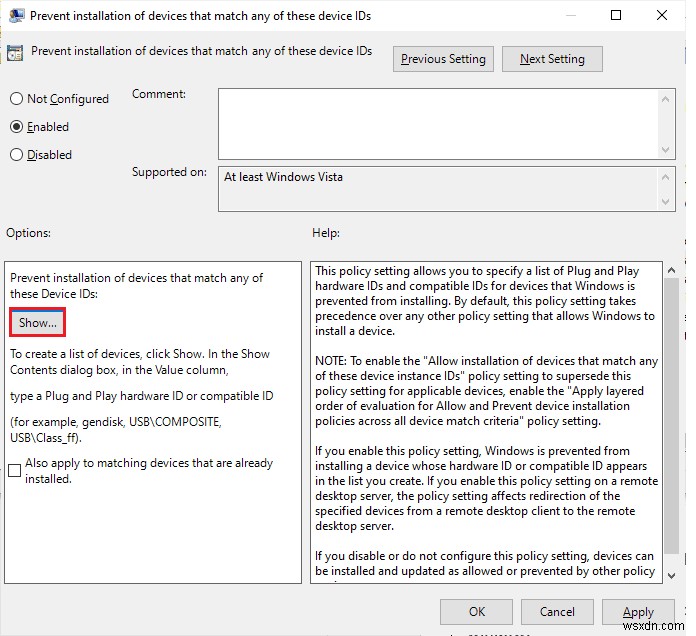Maximize the policy dialog window
Image resolution: width=696 pixels, height=636 pixels.
tap(616, 16)
